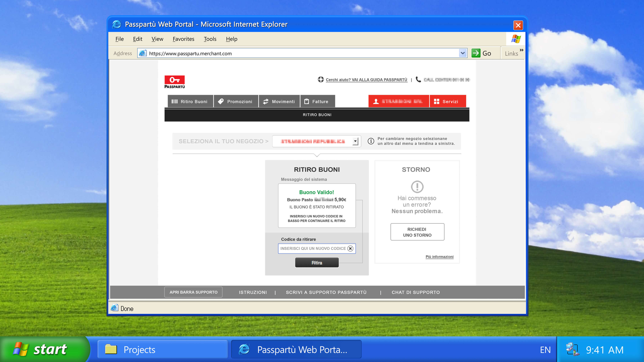Open the Più informazioni link
Screen dimensions: 644x362
click(x=439, y=257)
